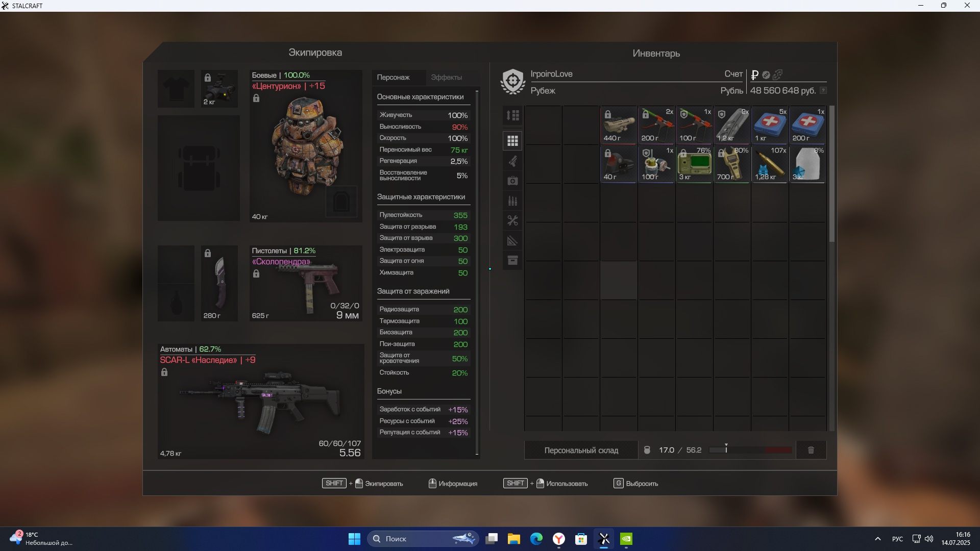Click the «Центурион» armor slot

306,146
